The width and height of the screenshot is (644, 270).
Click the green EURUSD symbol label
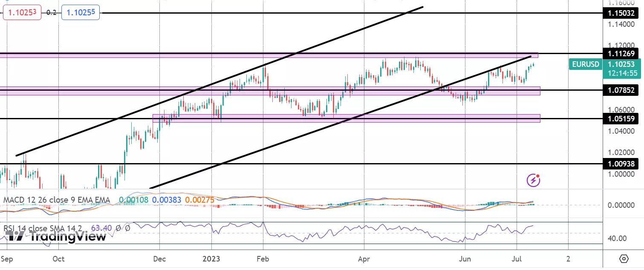click(585, 65)
